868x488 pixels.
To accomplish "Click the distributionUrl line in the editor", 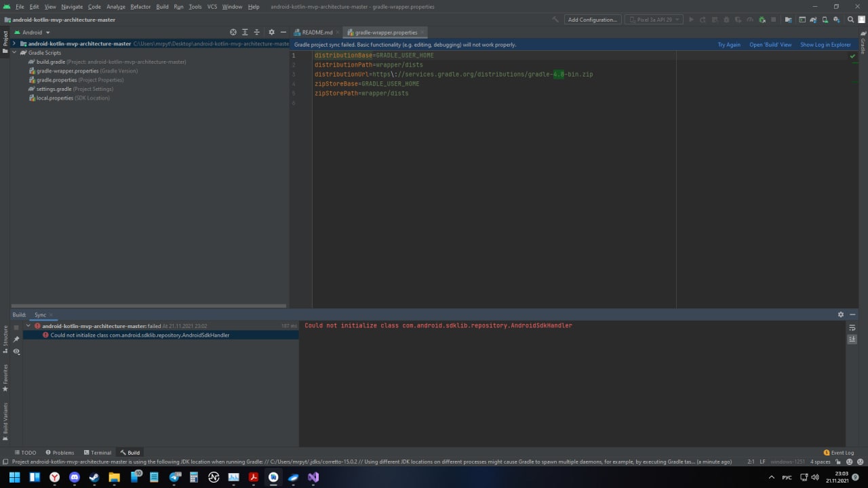I will point(454,74).
